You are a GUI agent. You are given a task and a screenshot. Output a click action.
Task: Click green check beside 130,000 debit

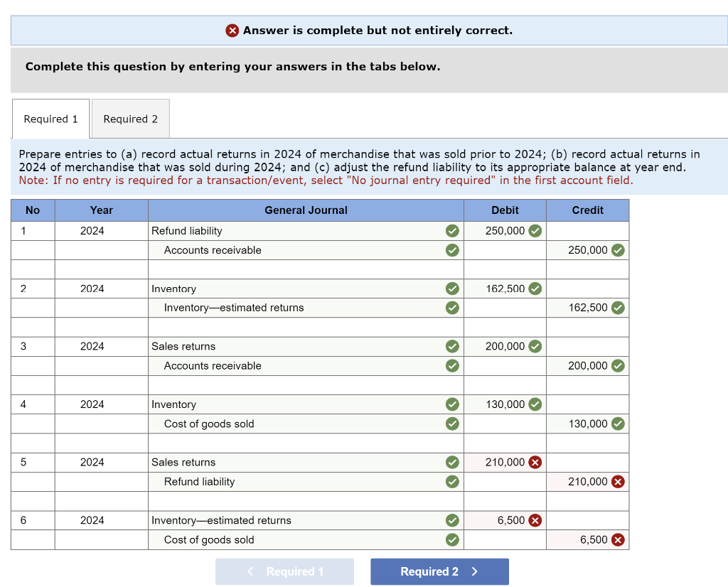[x=535, y=404]
